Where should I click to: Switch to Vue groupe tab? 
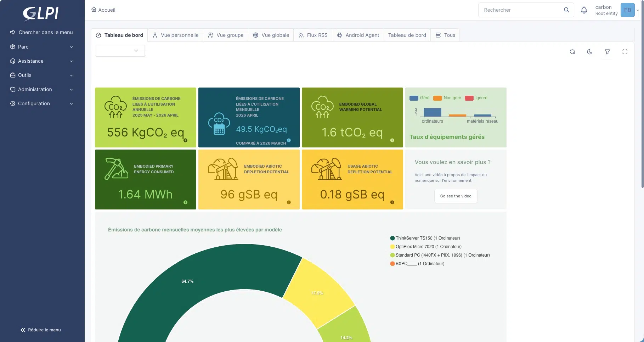[226, 35]
